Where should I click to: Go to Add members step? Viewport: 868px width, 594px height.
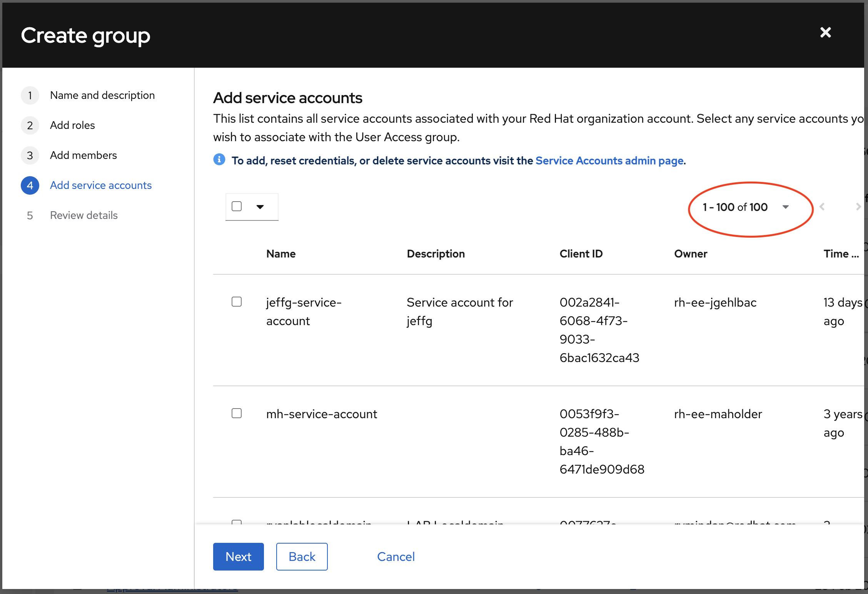(x=83, y=155)
